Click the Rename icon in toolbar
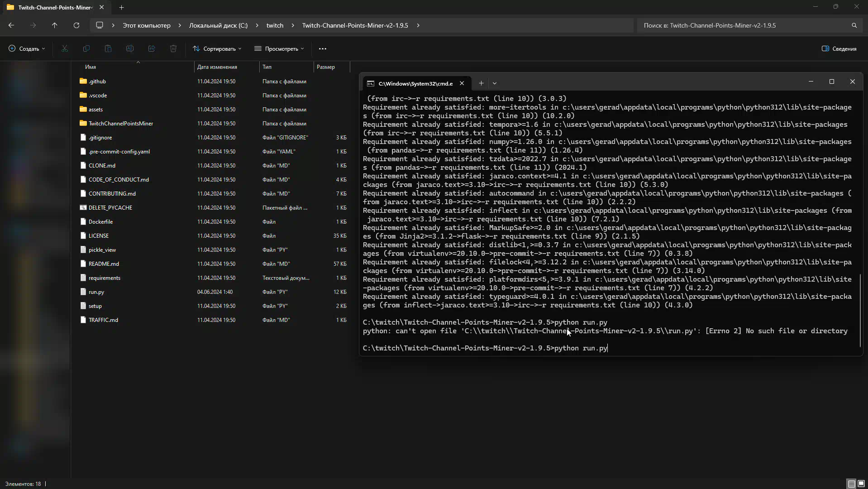 tap(130, 48)
